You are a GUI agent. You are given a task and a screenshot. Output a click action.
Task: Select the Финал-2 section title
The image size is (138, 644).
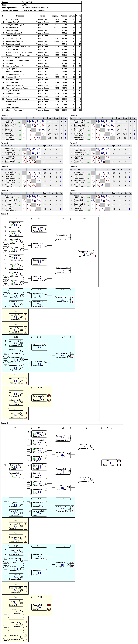[5, 423]
